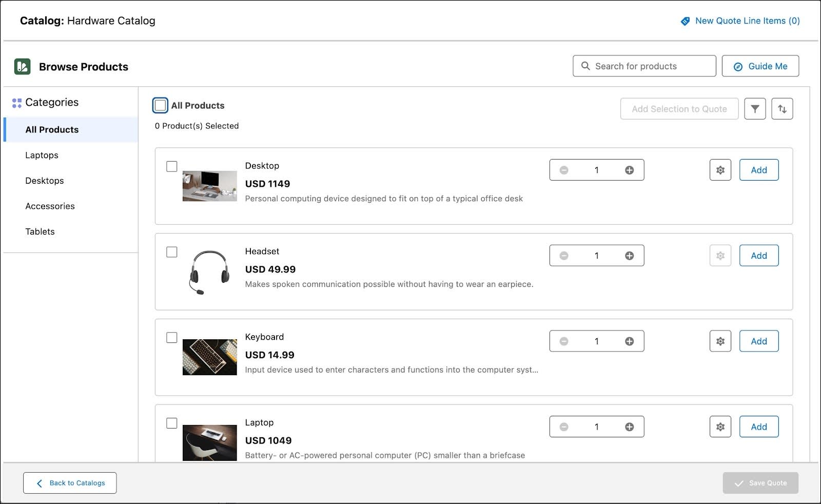821x504 pixels.
Task: Toggle the All Products select-all checkbox
Action: 160,105
